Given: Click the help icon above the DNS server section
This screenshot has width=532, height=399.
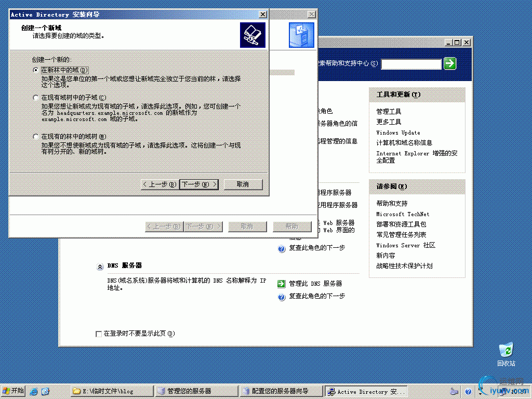Looking at the screenshot, I should pos(281,249).
